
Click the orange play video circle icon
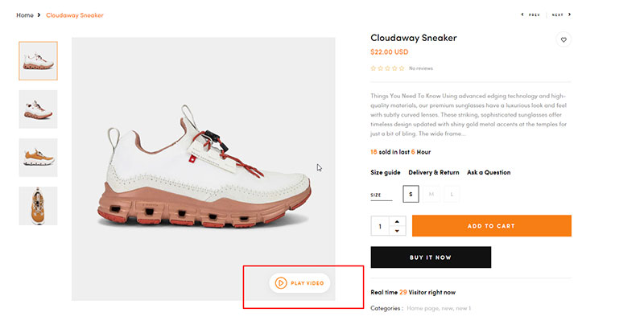(281, 283)
